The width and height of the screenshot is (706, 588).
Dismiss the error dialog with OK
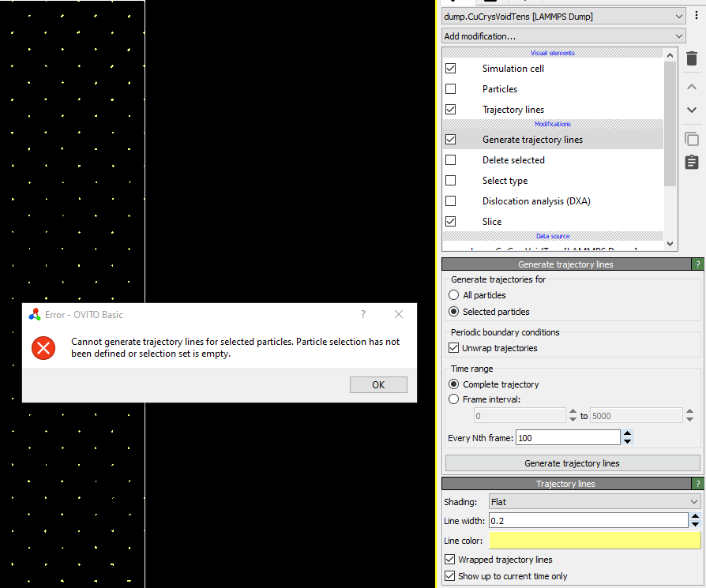pos(378,384)
